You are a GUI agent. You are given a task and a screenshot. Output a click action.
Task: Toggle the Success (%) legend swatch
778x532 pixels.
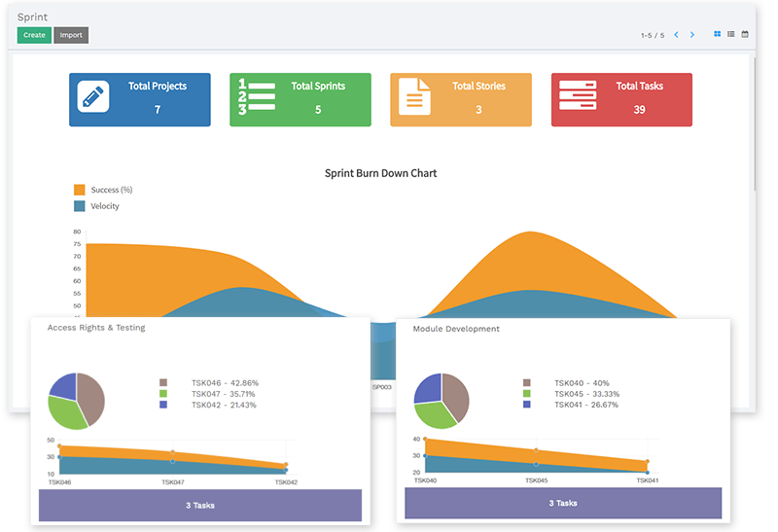(x=80, y=190)
